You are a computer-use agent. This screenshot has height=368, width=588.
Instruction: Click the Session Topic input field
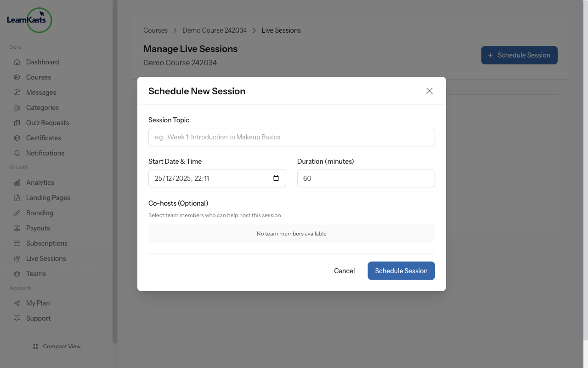(291, 137)
